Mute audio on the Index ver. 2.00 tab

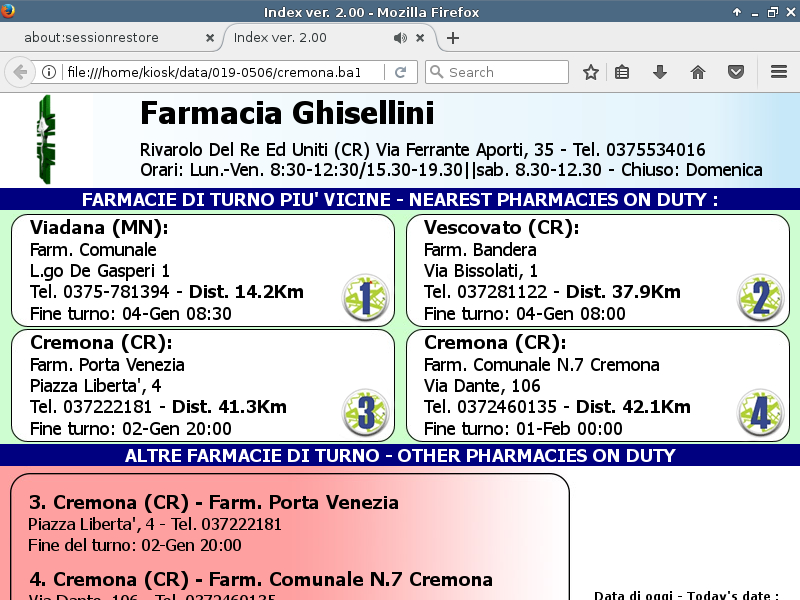coord(400,38)
